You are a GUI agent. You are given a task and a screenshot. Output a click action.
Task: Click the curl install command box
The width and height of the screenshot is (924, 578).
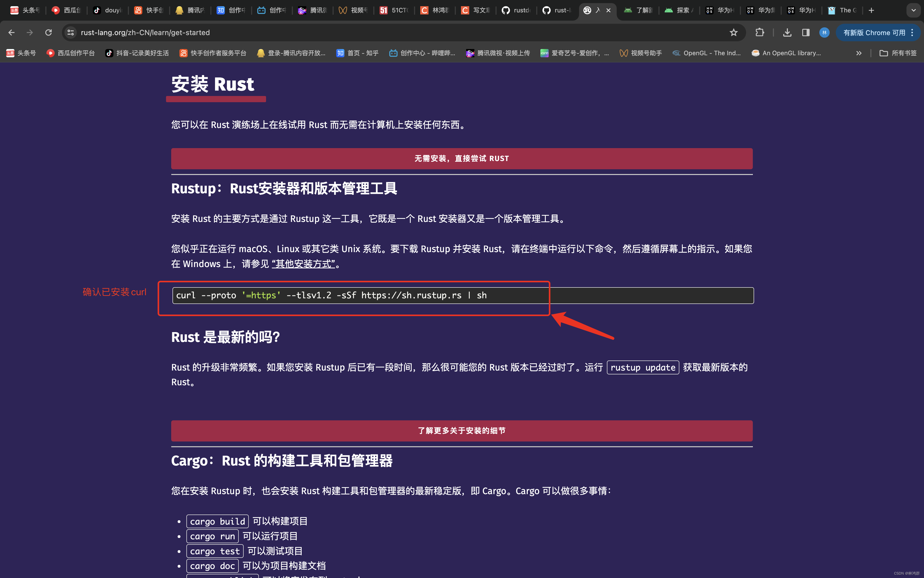(463, 295)
